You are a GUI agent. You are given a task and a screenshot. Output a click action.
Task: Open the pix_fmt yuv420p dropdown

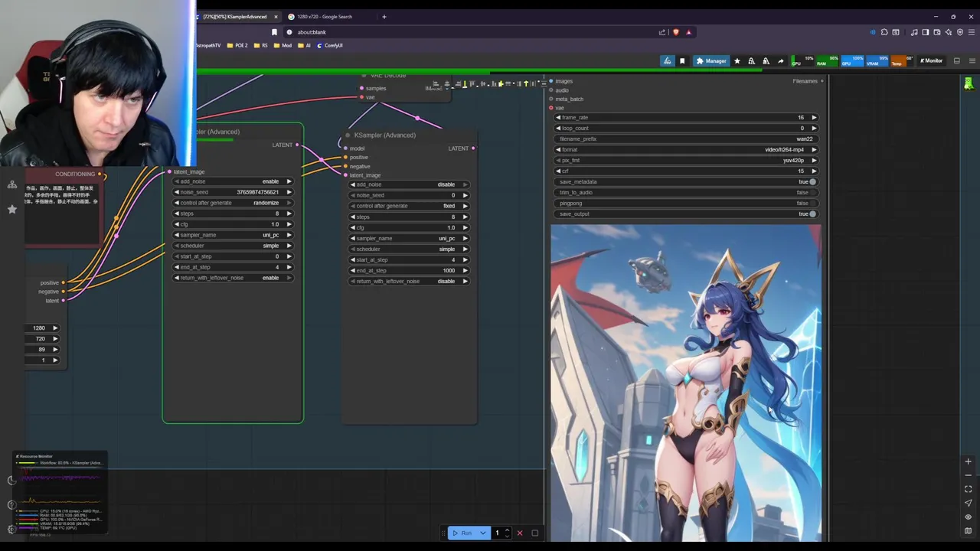(x=685, y=160)
